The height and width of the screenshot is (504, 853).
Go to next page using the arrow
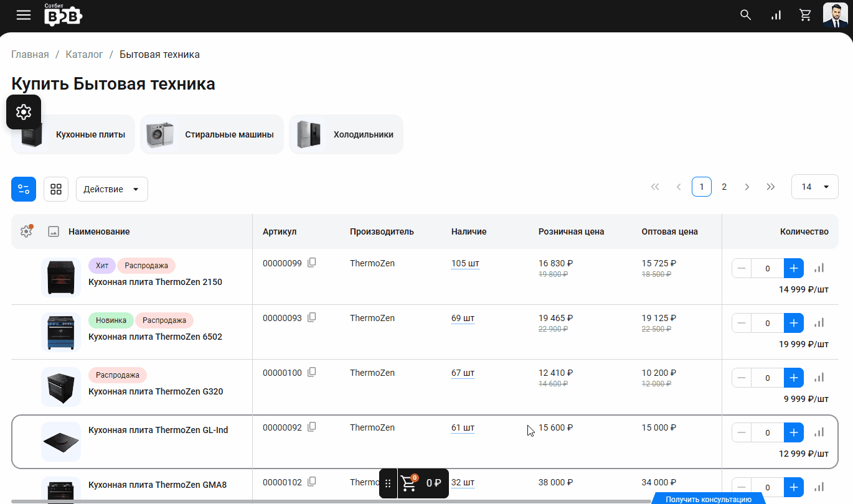pos(747,187)
